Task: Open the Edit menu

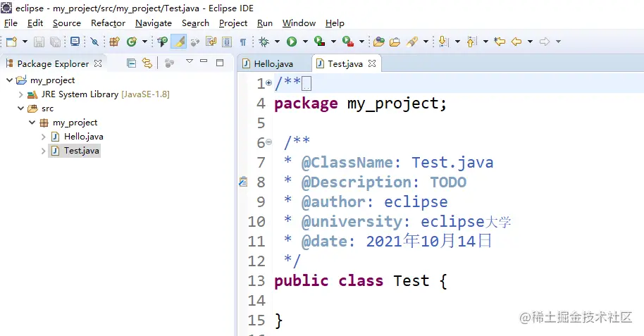Action: 35,23
